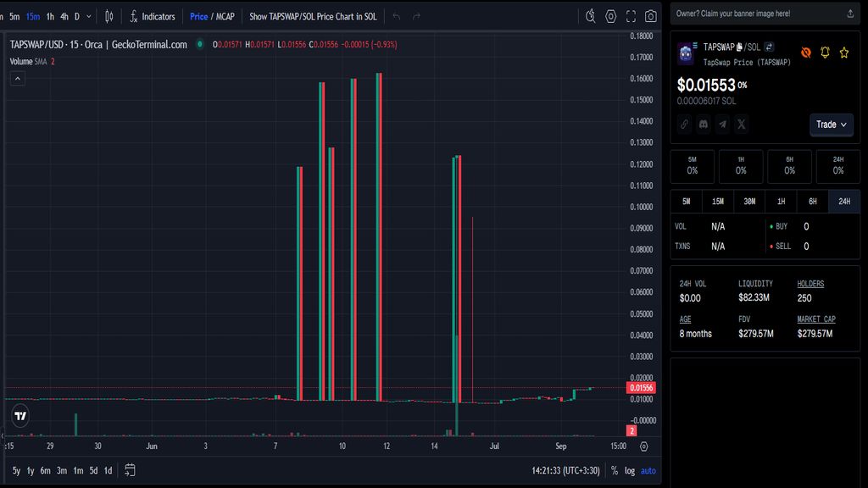868x488 pixels.
Task: Select the 6H stats tab
Action: tap(813, 202)
